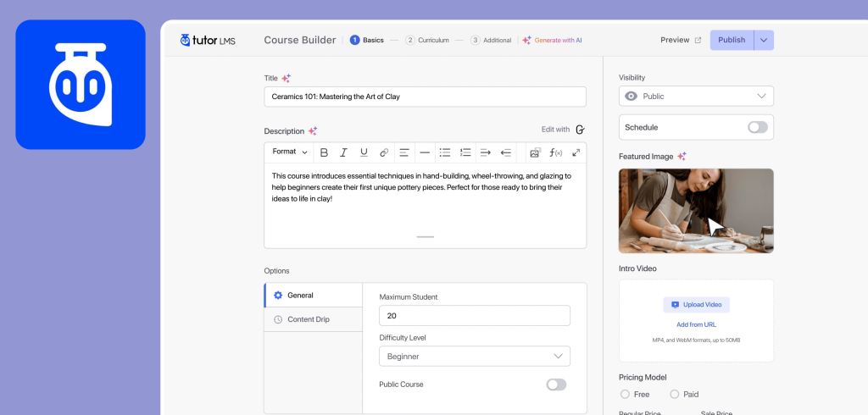The width and height of the screenshot is (868, 415).
Task: Go to the Curriculum step
Action: 427,41
